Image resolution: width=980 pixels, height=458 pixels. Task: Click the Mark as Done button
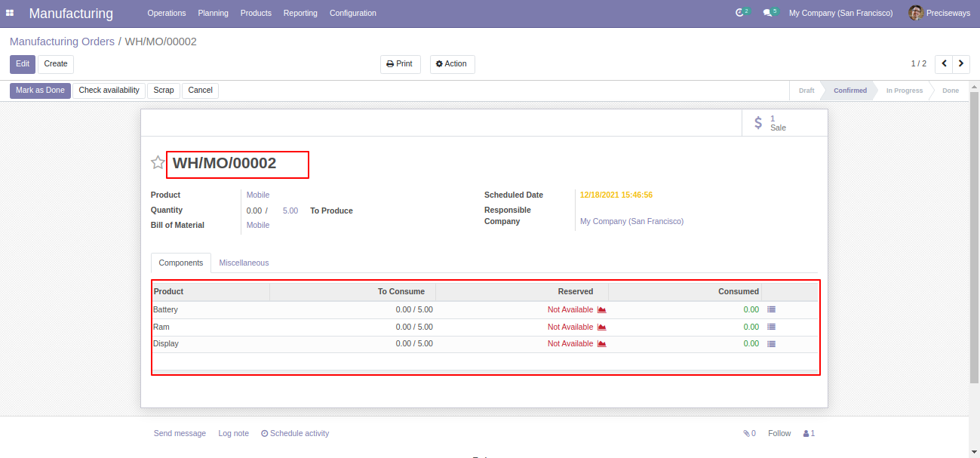(40, 91)
